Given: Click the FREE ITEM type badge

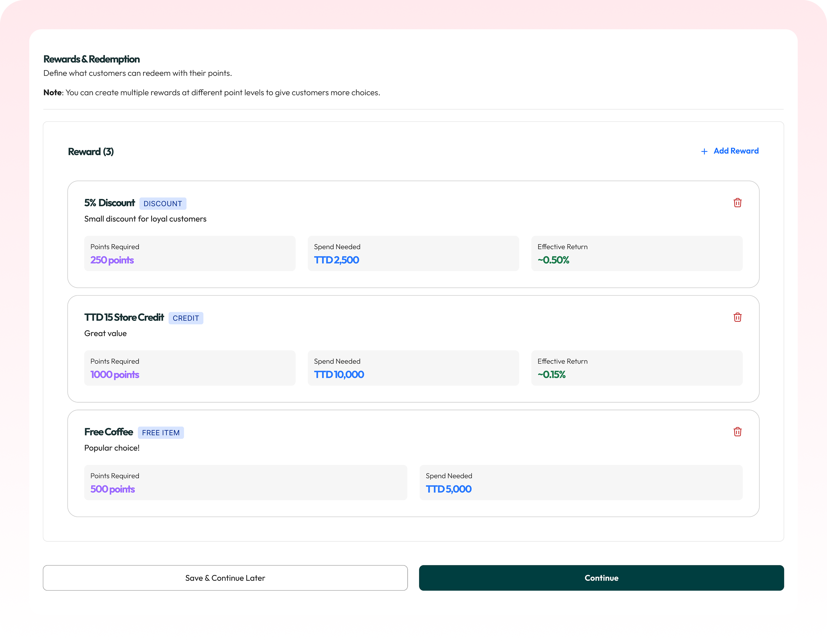Looking at the screenshot, I should click(x=161, y=433).
